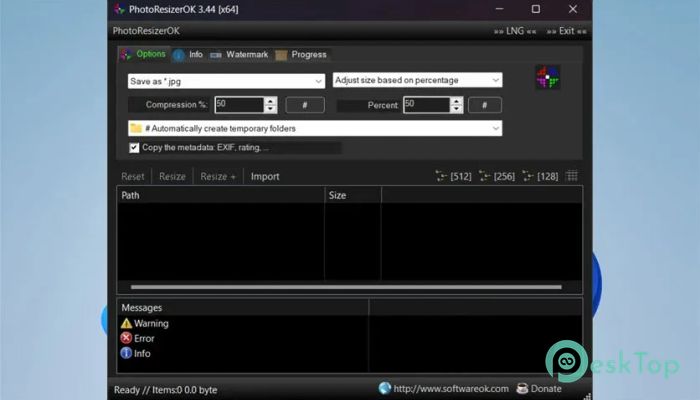
Task: Click the Size column header
Action: (353, 195)
